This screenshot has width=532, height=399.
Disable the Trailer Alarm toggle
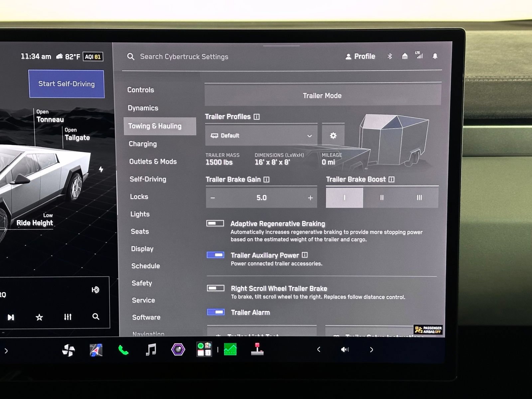(x=216, y=312)
